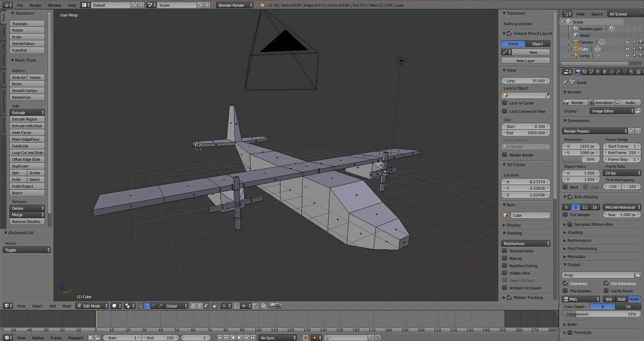This screenshot has width=644, height=341.
Task: Open the Window menu
Action: [54, 5]
